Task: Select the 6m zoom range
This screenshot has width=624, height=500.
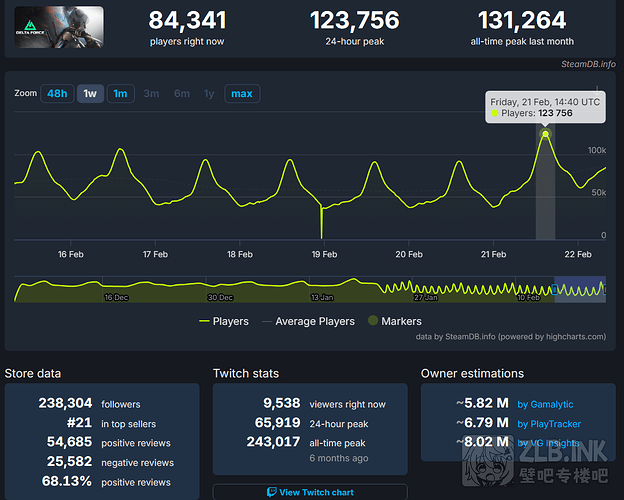Action: pos(181,94)
